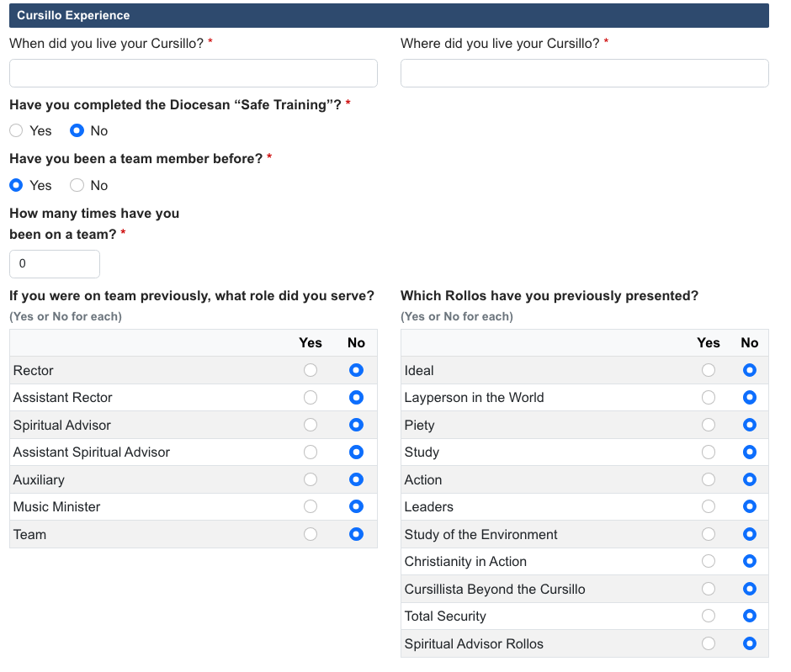
Task: Mark No for Study rollo
Action: pos(750,452)
